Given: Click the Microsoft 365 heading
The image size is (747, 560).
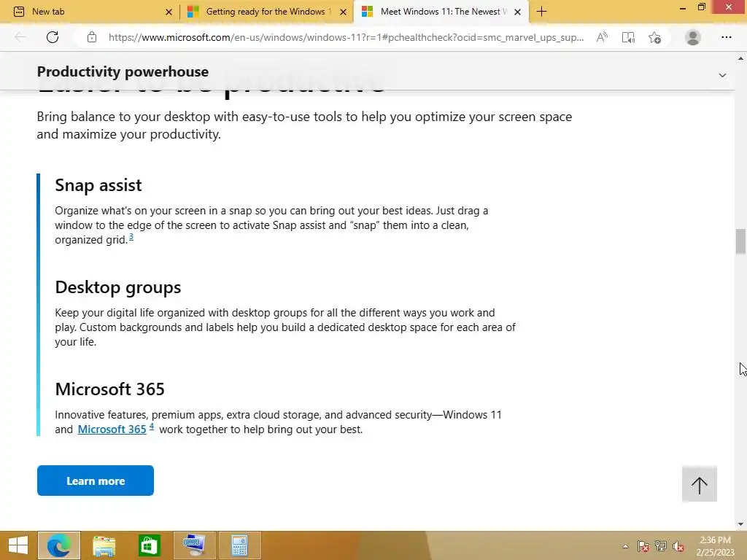Looking at the screenshot, I should tap(109, 389).
